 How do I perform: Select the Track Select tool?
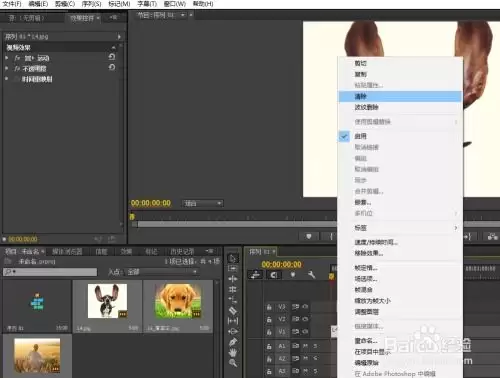[233, 268]
